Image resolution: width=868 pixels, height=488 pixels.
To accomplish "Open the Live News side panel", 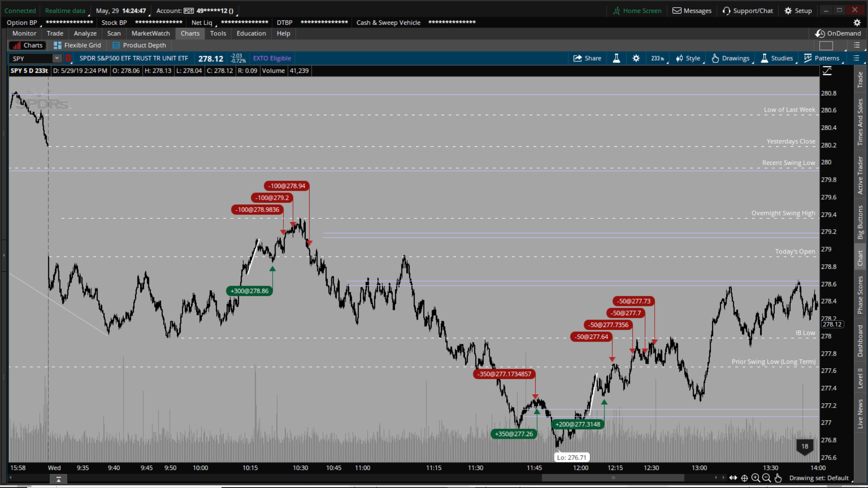I will tap(860, 413).
